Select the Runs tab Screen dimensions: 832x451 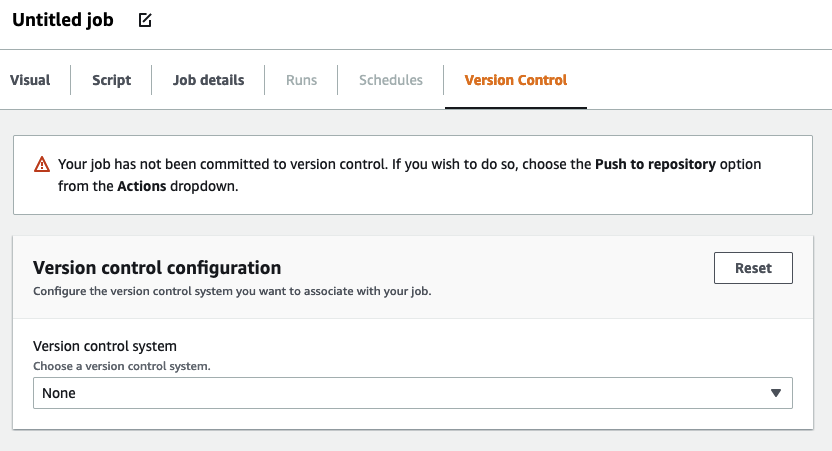301,80
